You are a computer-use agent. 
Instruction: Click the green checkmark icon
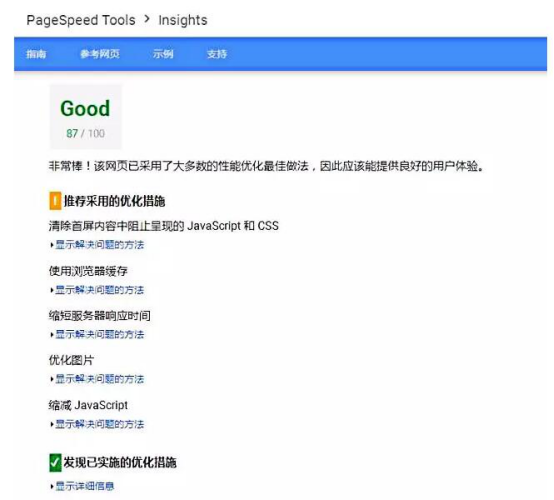pyautogui.click(x=55, y=463)
